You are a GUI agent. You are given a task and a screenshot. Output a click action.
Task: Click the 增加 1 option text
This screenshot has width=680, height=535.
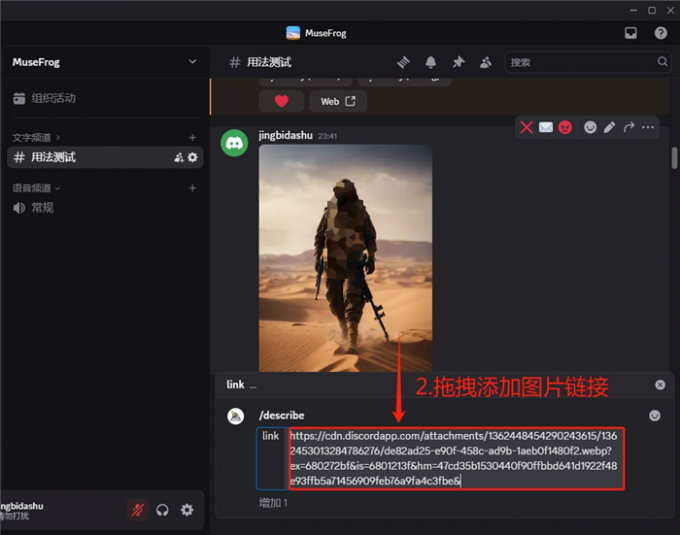273,503
